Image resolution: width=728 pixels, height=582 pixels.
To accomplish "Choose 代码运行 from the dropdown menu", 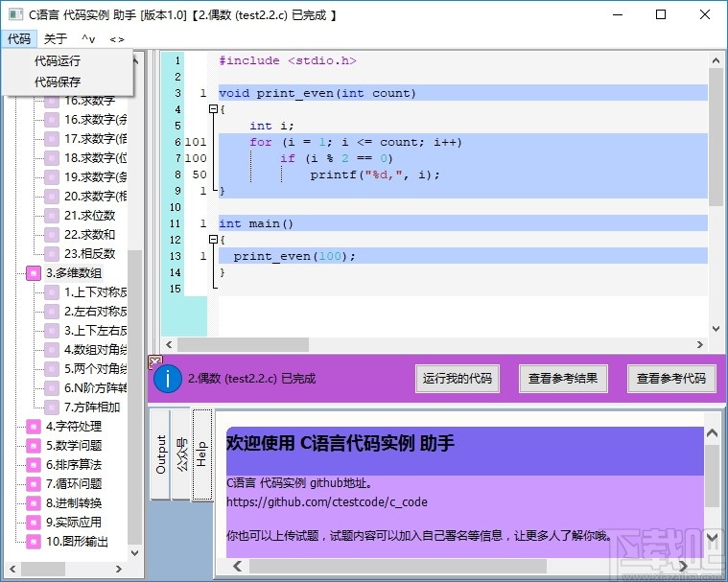I will pyautogui.click(x=58, y=60).
